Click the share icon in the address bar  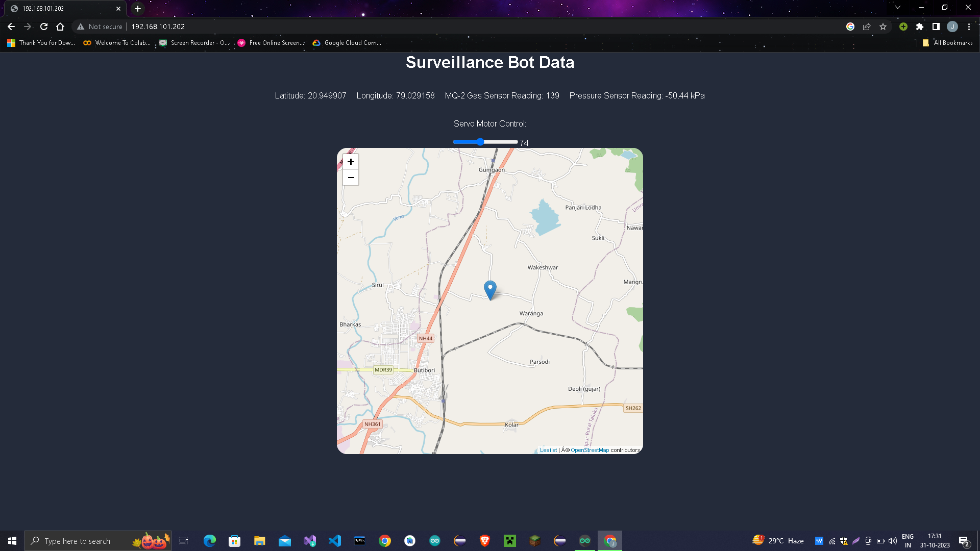867,27
